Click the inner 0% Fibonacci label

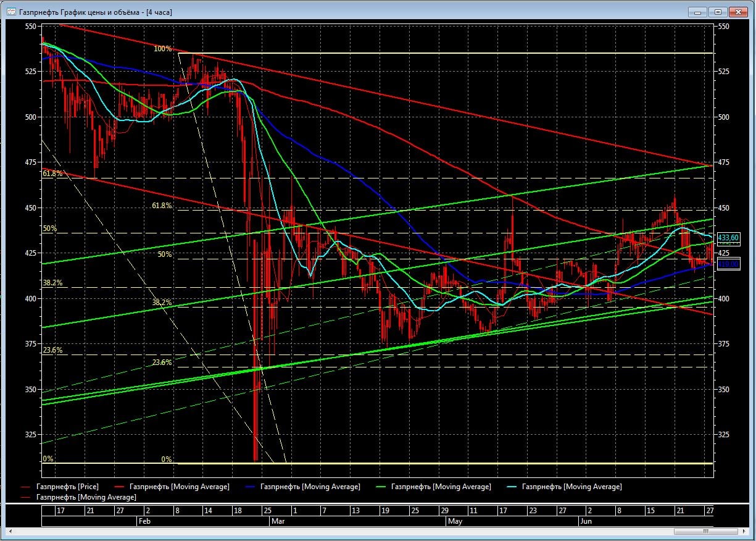167,459
